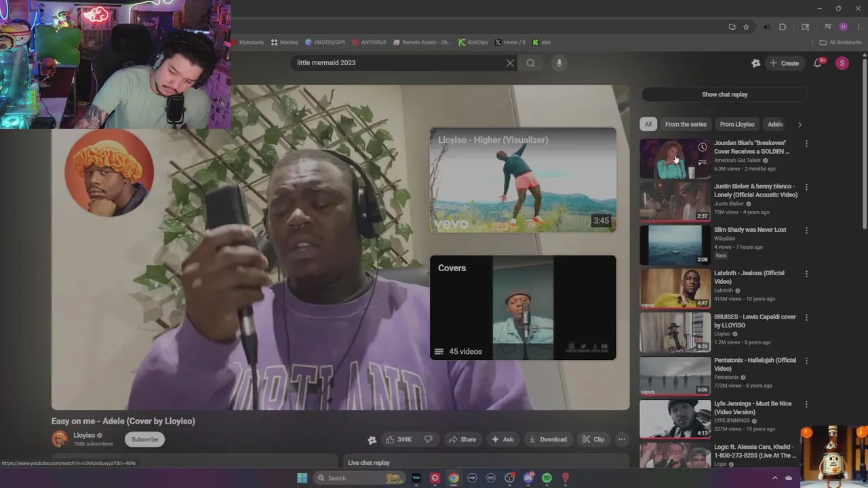Open more actions ellipsis below the video
868x488 pixels.
(621, 439)
